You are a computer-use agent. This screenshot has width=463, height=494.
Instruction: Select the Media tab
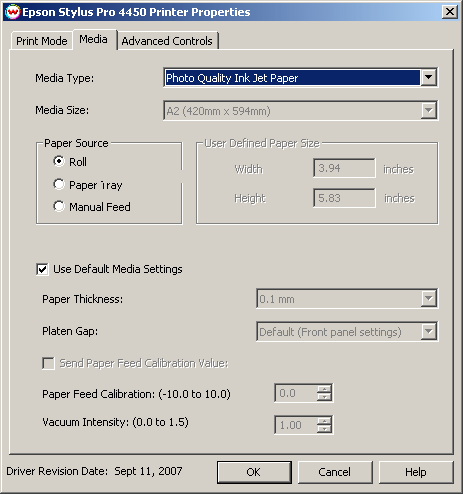pyautogui.click(x=94, y=39)
